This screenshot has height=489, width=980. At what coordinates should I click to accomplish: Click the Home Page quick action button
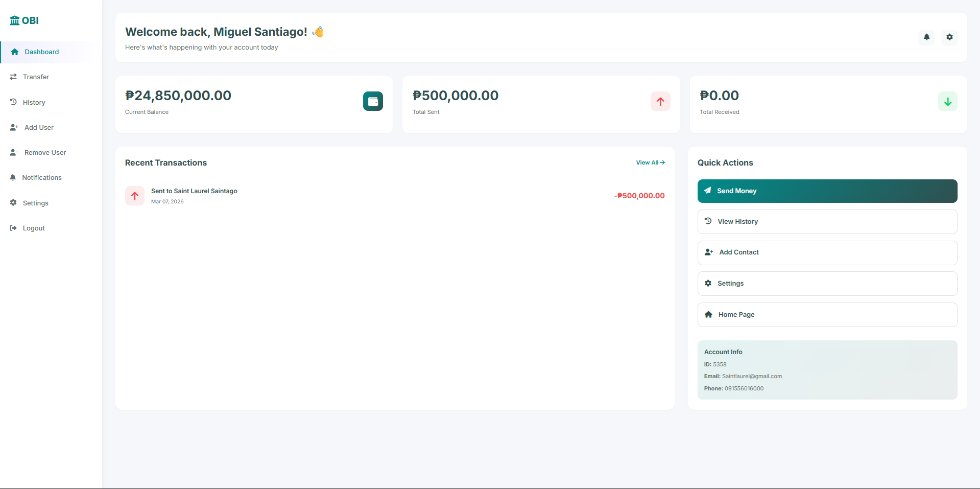(x=827, y=315)
